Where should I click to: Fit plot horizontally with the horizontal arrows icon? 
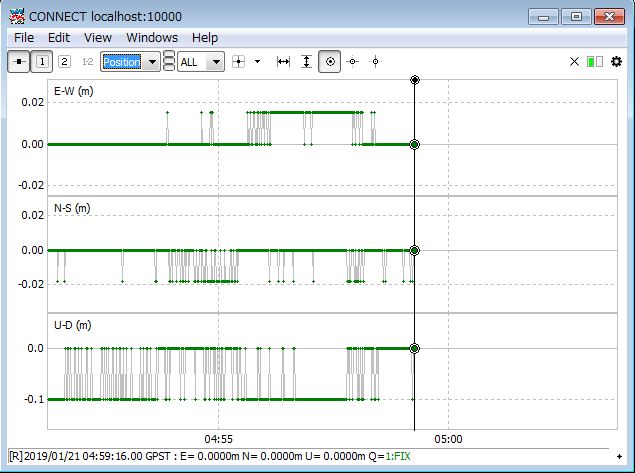pos(283,62)
